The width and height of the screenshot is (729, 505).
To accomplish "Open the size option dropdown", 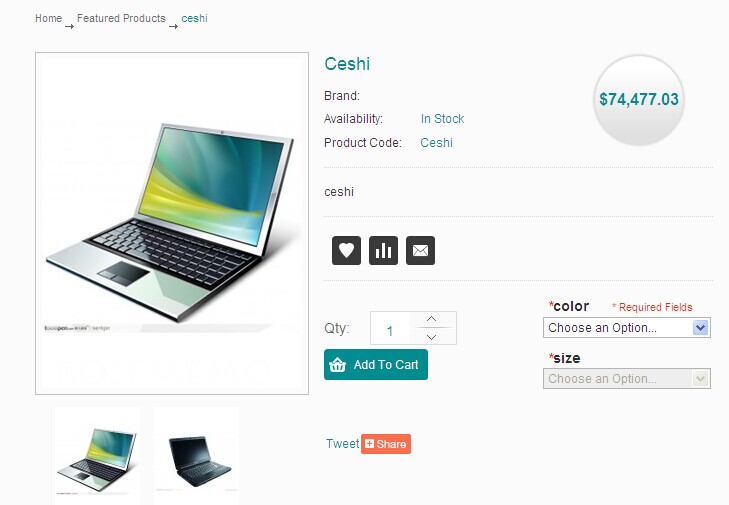I will 627,379.
